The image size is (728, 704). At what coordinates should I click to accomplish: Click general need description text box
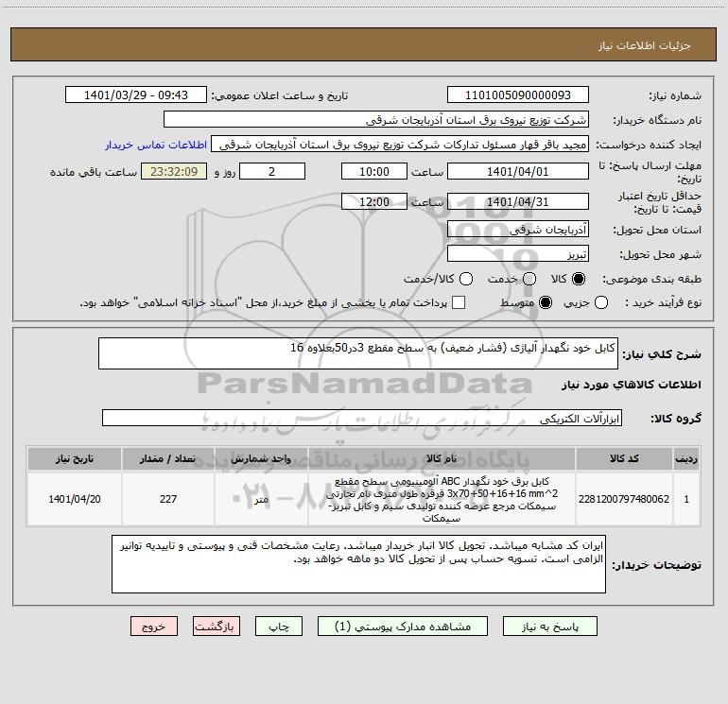point(358,353)
